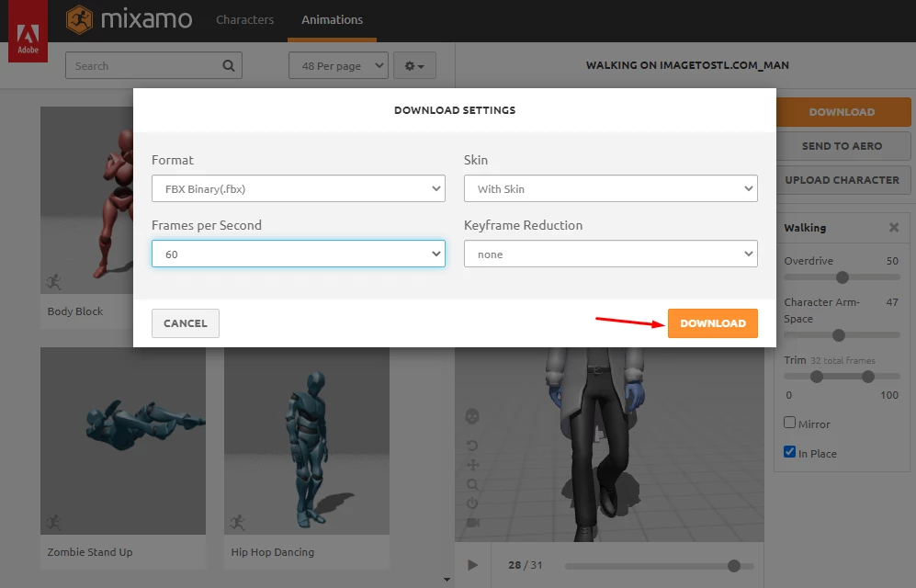Open the Frames per Second dropdown
This screenshot has height=588, width=916.
[299, 254]
